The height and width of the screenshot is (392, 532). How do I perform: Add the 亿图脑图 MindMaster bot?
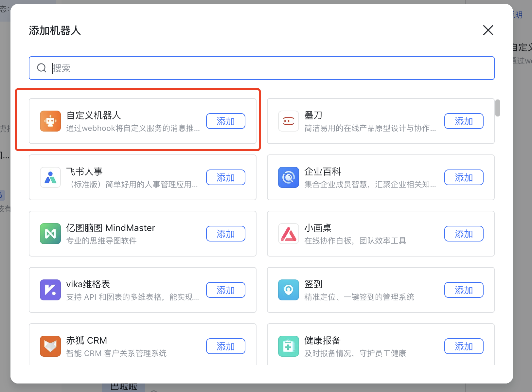pyautogui.click(x=226, y=234)
